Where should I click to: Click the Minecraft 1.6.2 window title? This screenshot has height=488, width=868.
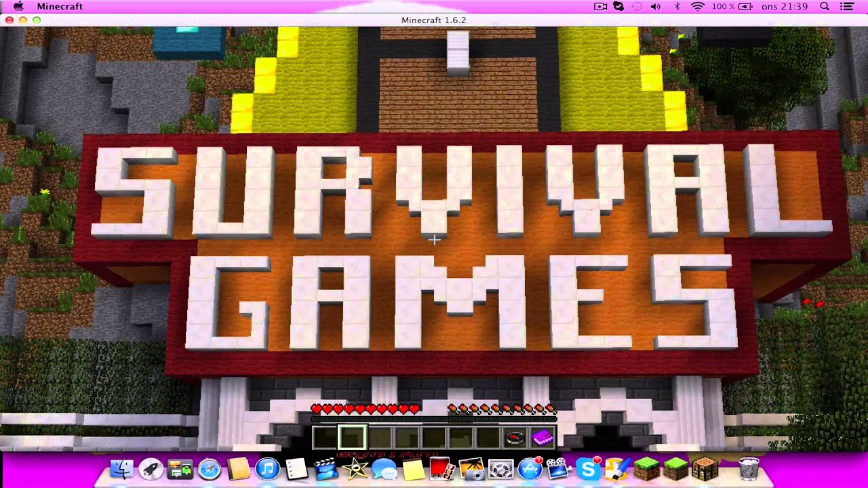tap(433, 20)
